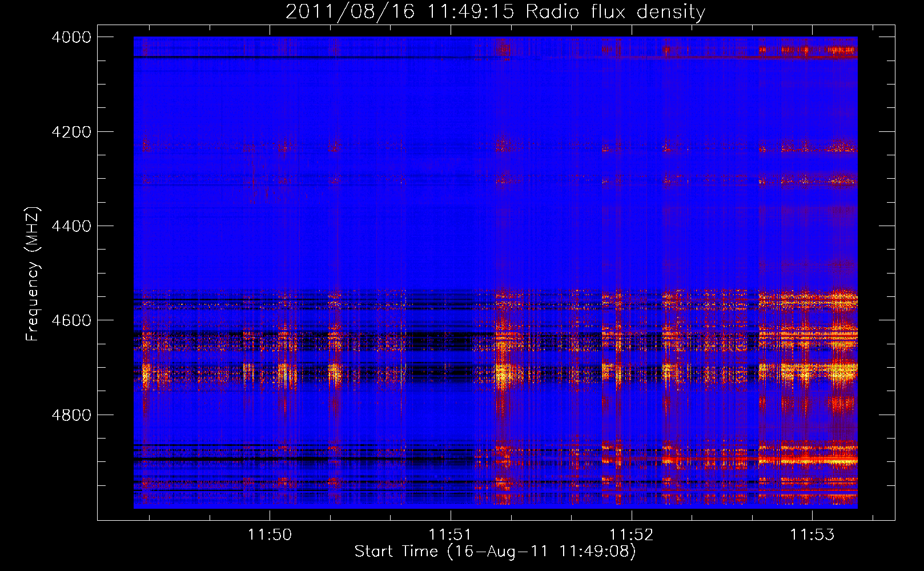
Task: Click the 11:53 time tick label
Action: (x=811, y=534)
